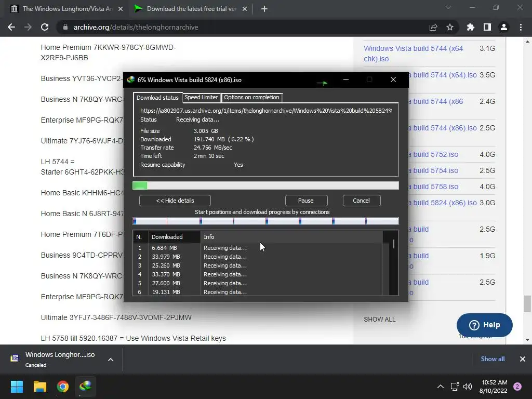
Task: Click the volume speaker icon in system tray
Action: 468,387
